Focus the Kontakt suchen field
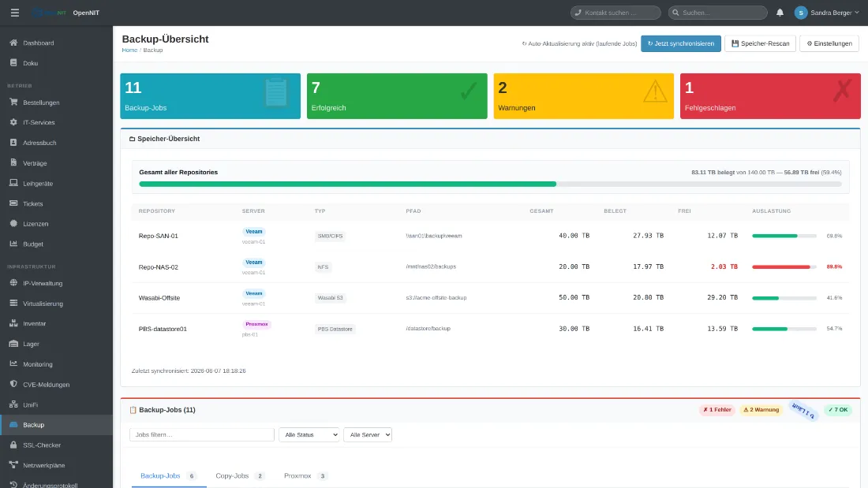 click(615, 13)
